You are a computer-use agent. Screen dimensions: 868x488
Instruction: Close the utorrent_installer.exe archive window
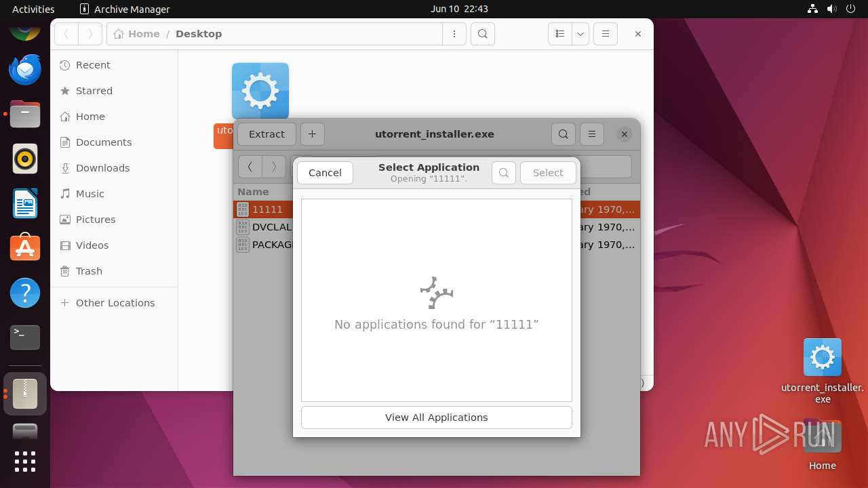625,134
